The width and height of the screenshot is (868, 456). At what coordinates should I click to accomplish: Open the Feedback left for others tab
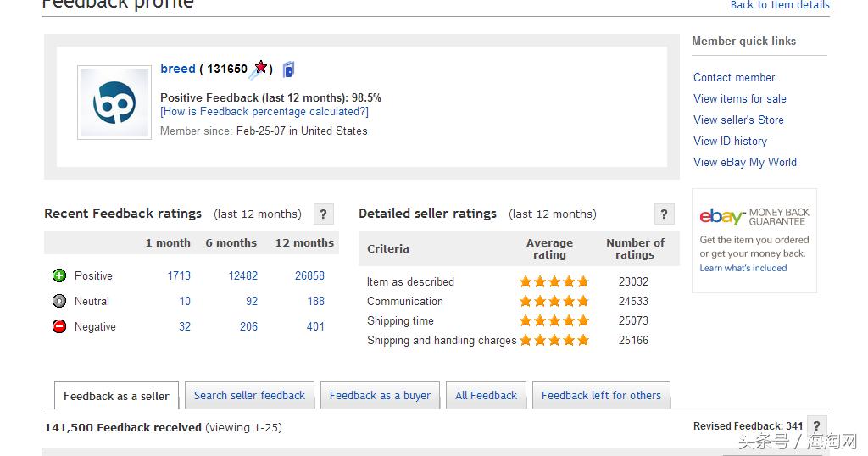coord(601,396)
